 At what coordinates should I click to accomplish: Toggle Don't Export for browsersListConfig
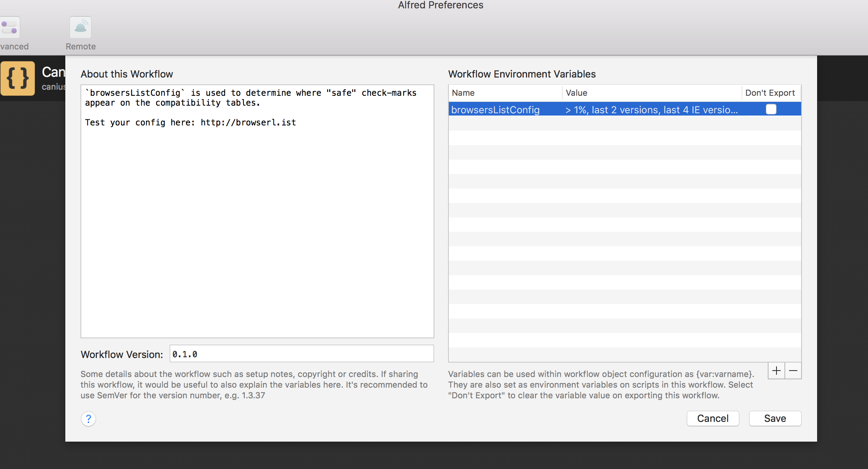[x=771, y=109]
